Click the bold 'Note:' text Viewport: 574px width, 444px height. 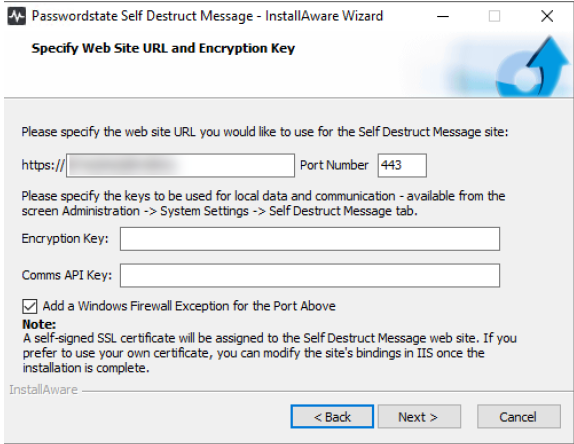click(39, 324)
